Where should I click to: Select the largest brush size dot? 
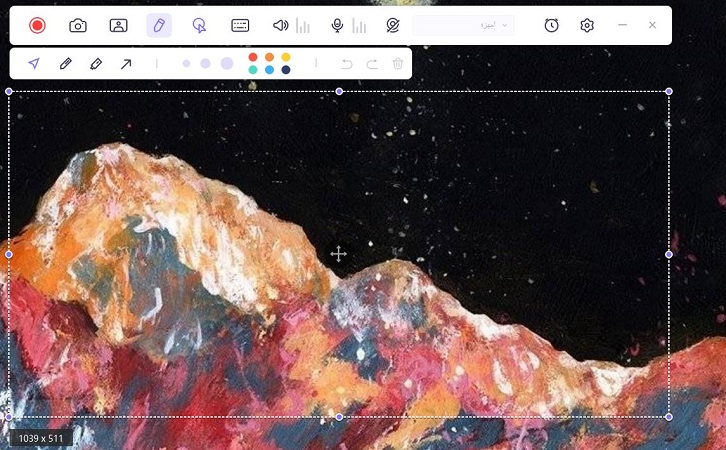click(x=227, y=63)
